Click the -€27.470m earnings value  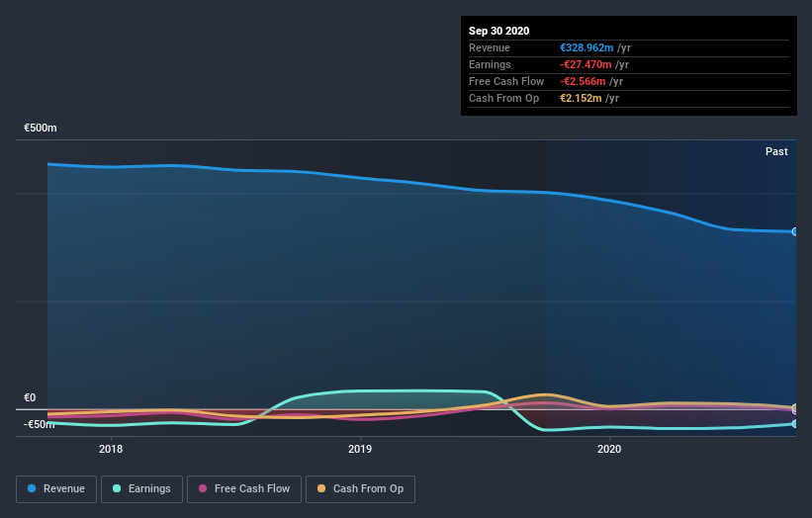click(586, 64)
